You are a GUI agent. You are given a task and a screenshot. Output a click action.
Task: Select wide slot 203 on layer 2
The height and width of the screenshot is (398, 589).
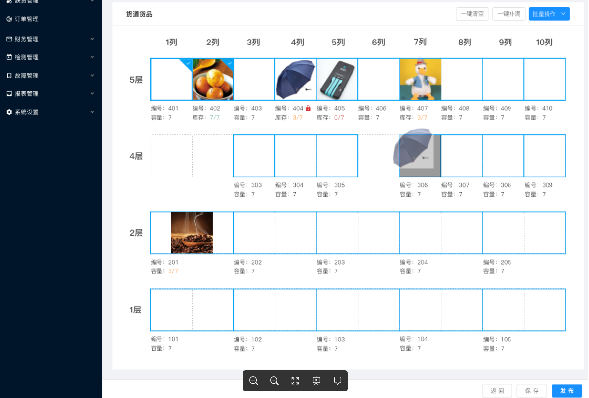[x=358, y=232]
